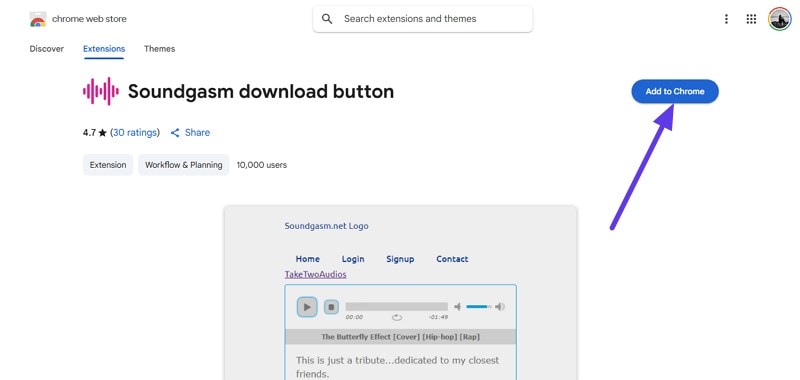The width and height of the screenshot is (800, 380).
Task: Click the -01:49 remaining time label
Action: [438, 317]
